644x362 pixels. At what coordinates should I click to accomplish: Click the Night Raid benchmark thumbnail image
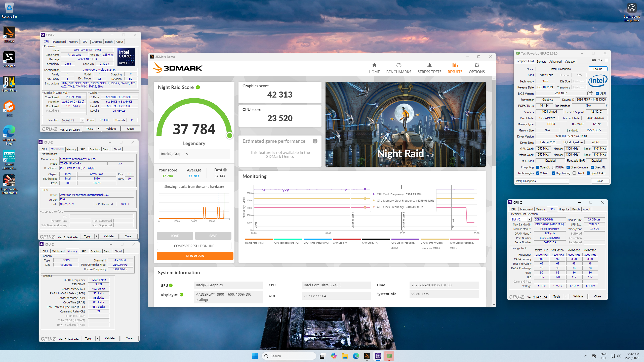pos(405,124)
